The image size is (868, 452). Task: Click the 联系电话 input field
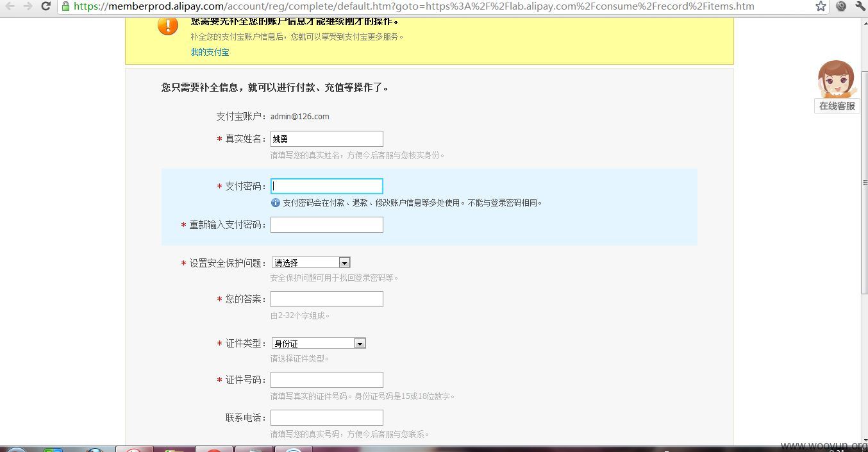tap(327, 417)
